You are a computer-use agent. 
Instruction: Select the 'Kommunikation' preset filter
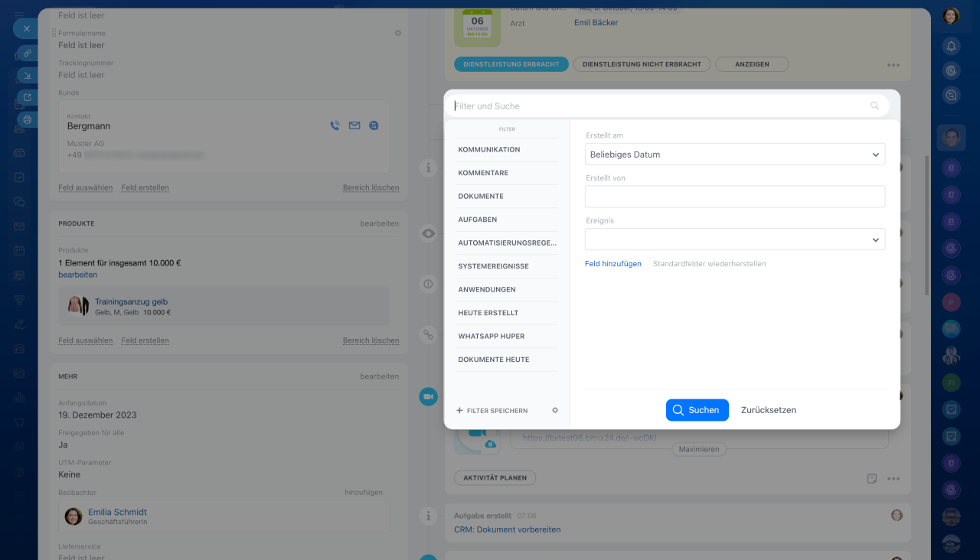click(489, 150)
